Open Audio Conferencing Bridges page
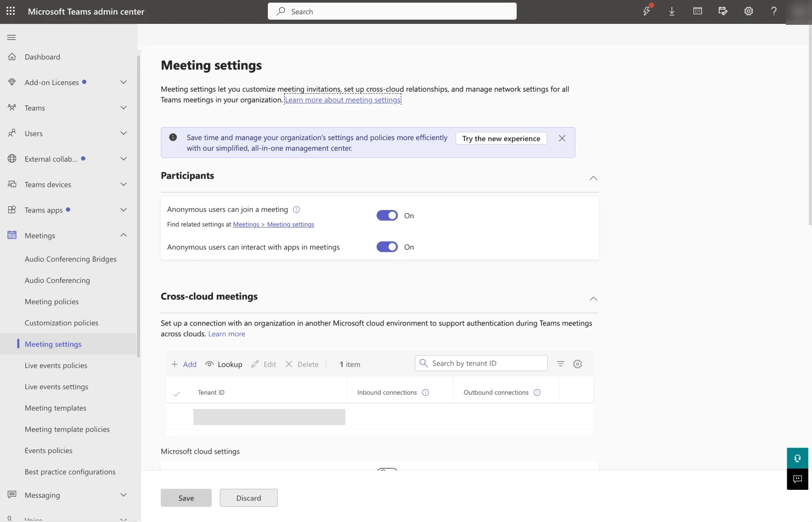The height and width of the screenshot is (522, 812). (x=71, y=259)
